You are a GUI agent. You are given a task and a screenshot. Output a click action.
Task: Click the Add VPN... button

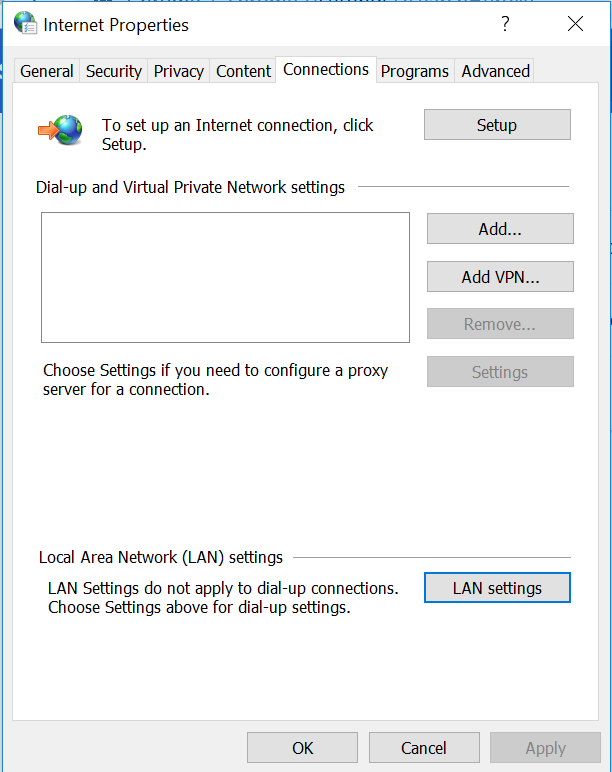pyautogui.click(x=500, y=277)
